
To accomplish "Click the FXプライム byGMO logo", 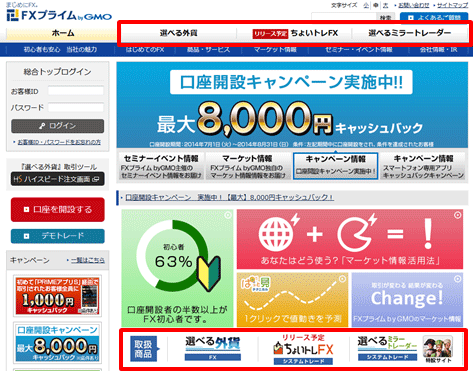I will 59,15.
